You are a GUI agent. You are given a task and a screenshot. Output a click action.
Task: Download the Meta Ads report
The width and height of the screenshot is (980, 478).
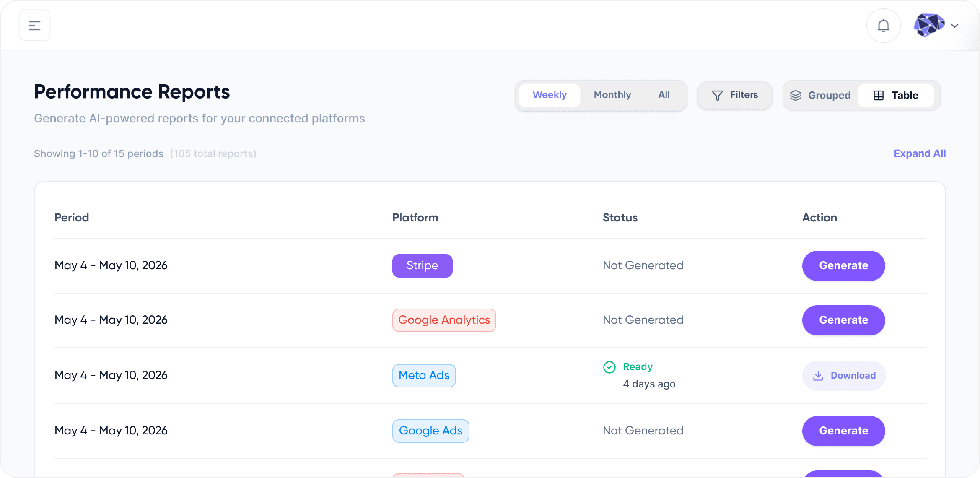(x=844, y=376)
